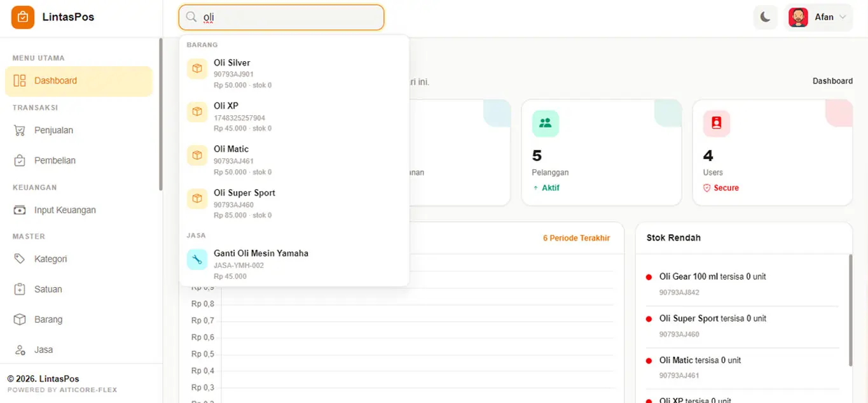Choose Oli XP in the search results
The width and height of the screenshot is (868, 403).
(226, 106)
